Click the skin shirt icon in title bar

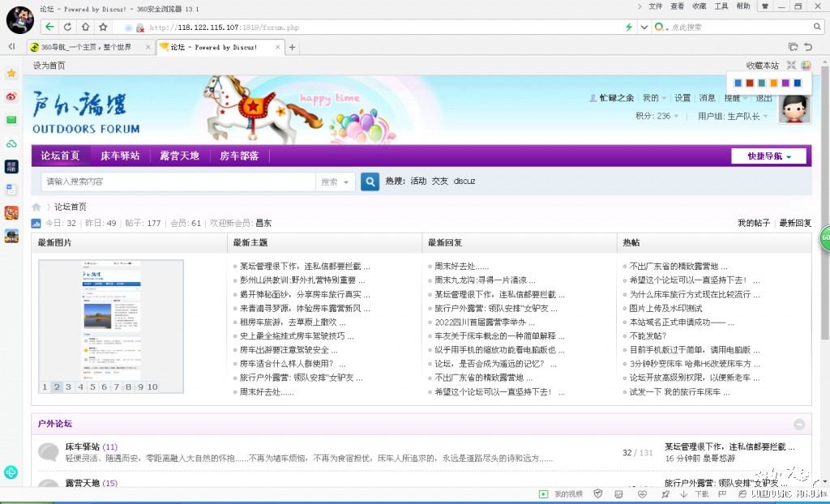[x=765, y=6]
